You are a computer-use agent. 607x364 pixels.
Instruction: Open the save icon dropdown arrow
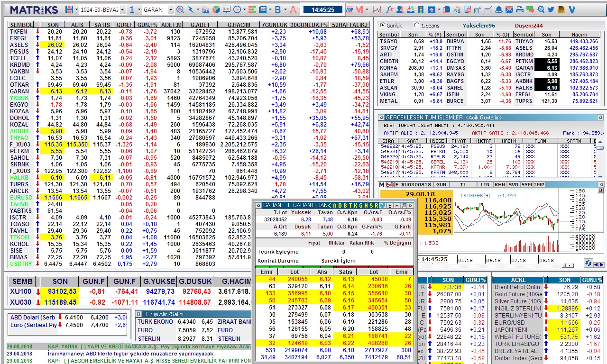tap(77, 10)
